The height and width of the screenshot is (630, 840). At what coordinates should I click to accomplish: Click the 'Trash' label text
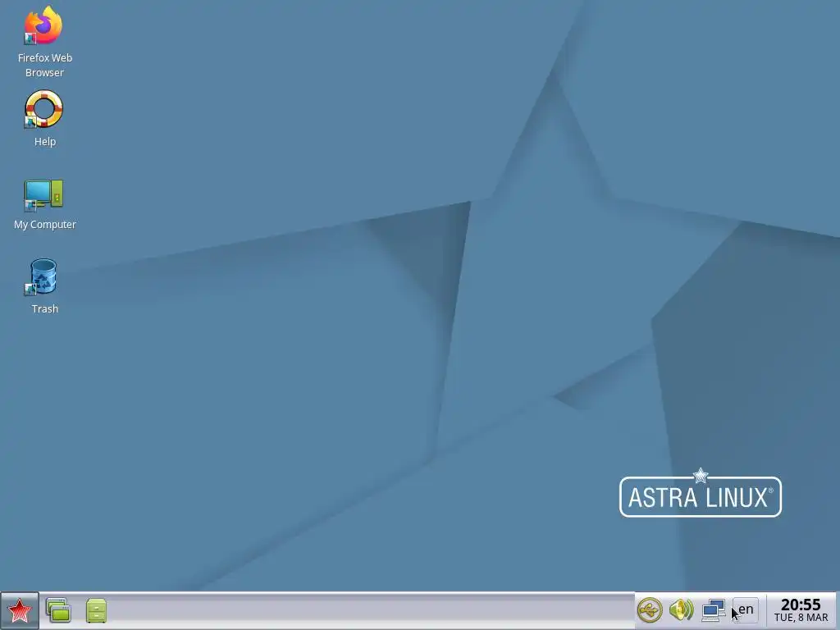(x=45, y=309)
